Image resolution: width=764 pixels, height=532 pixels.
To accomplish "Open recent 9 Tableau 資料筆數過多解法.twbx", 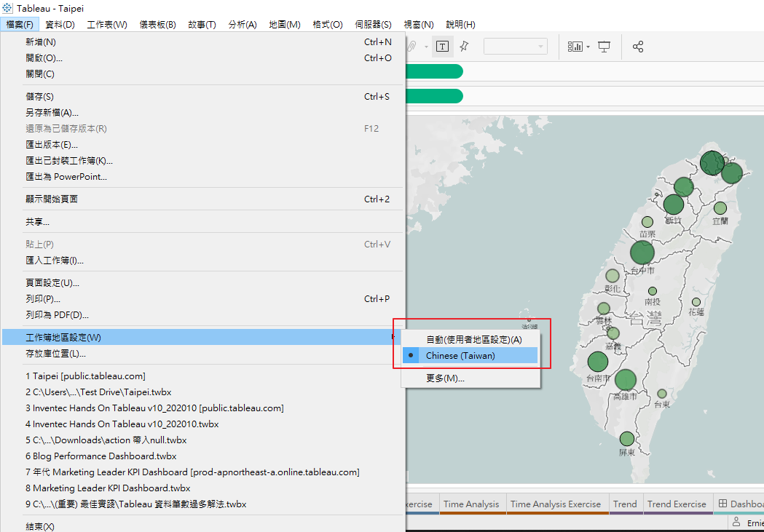I will coord(202,504).
